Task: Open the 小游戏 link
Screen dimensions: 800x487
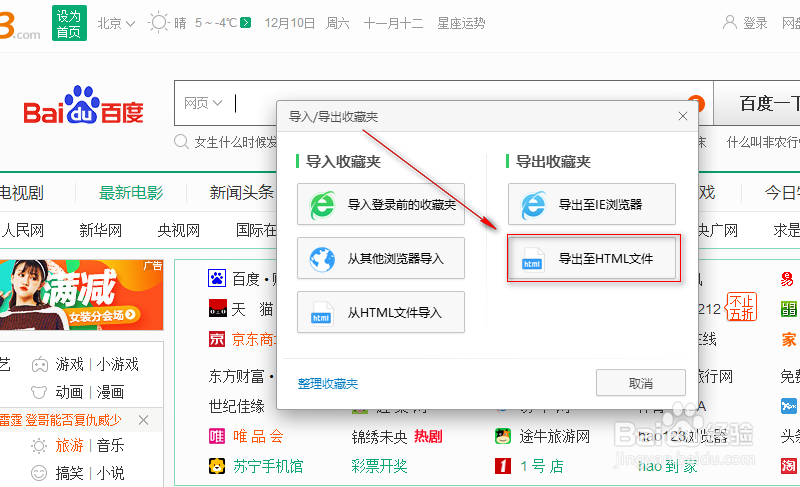Action: [x=117, y=365]
